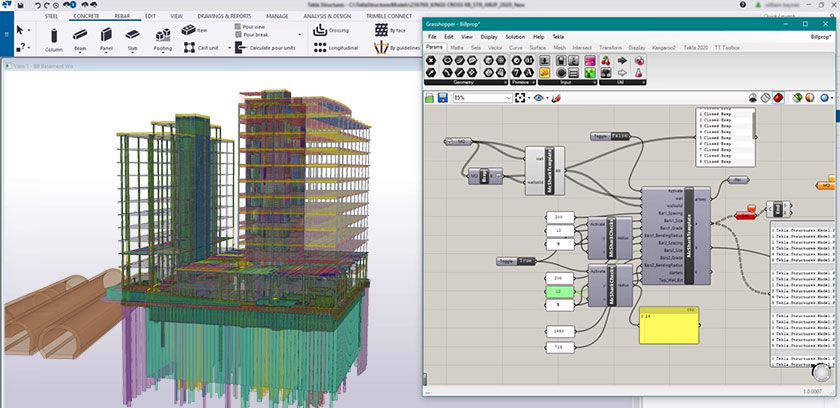Click the Tekla save icon

(x=20, y=5)
